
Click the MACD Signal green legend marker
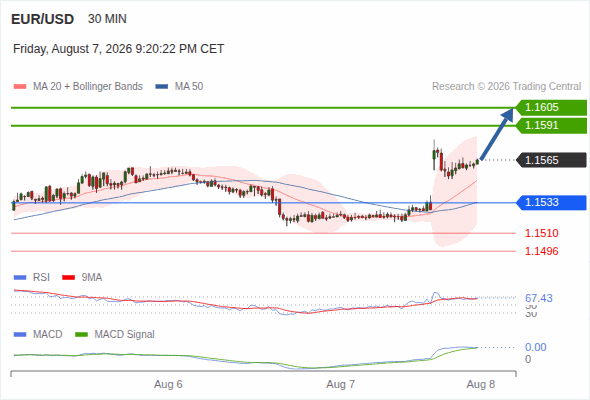pos(81,335)
